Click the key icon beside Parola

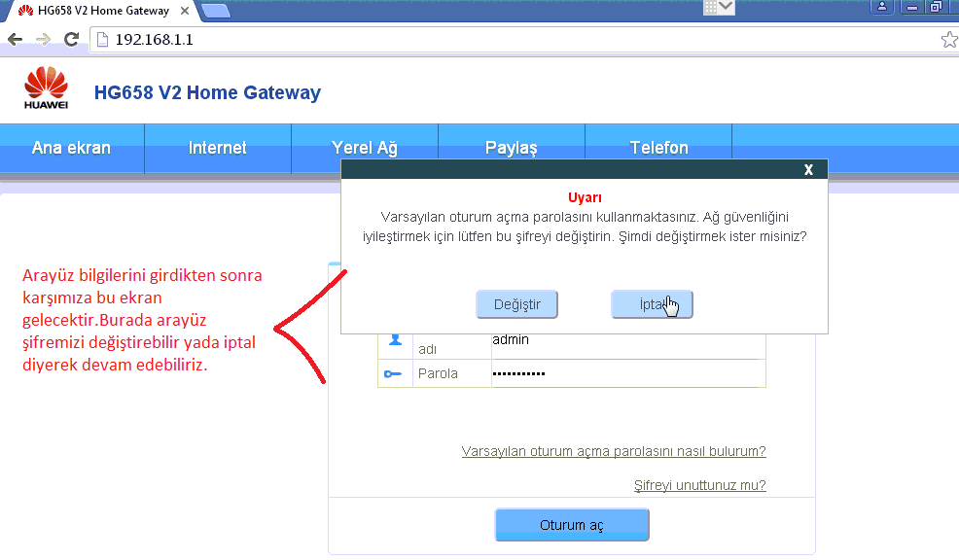[393, 373]
